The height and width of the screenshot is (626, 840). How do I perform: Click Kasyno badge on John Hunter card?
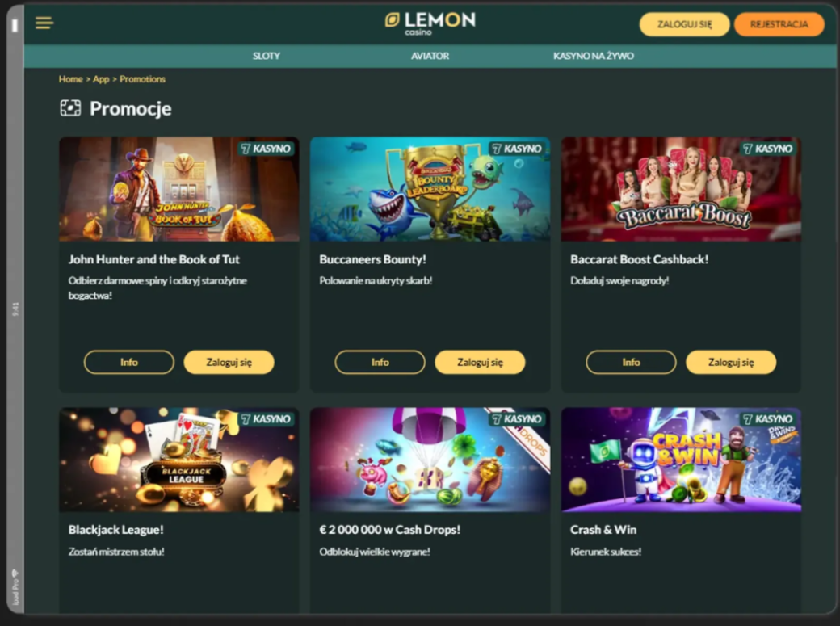coord(267,149)
